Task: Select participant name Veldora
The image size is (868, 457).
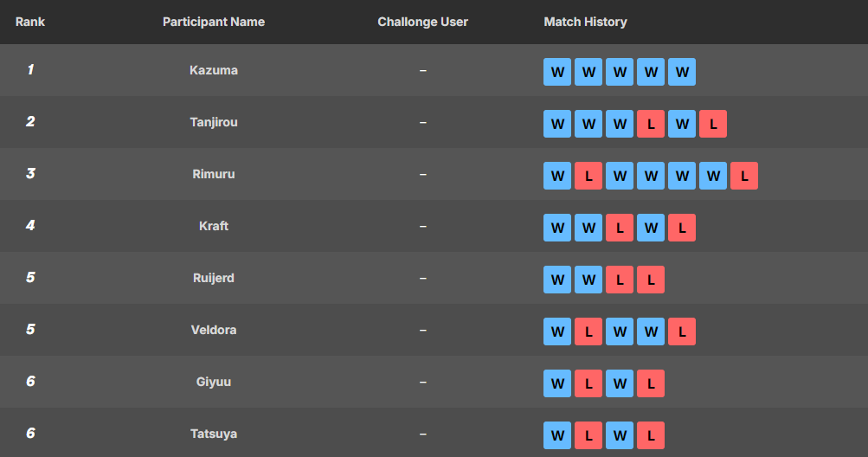Action: [214, 330]
